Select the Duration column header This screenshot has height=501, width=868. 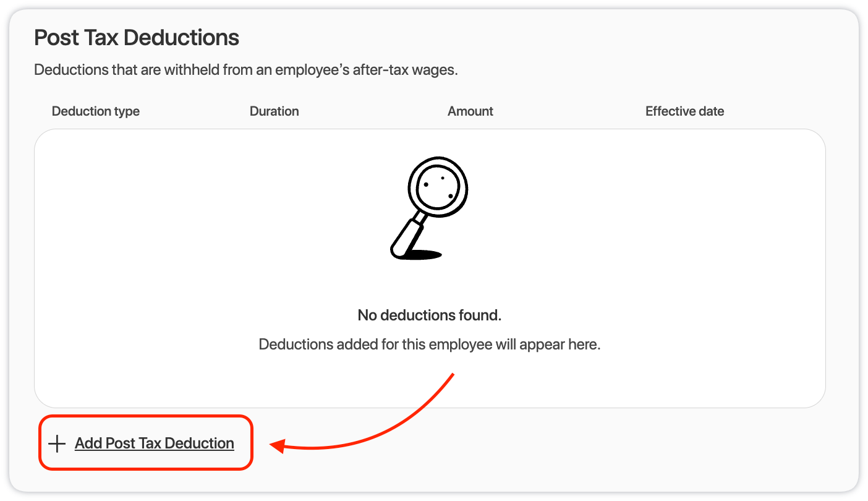pyautogui.click(x=274, y=111)
